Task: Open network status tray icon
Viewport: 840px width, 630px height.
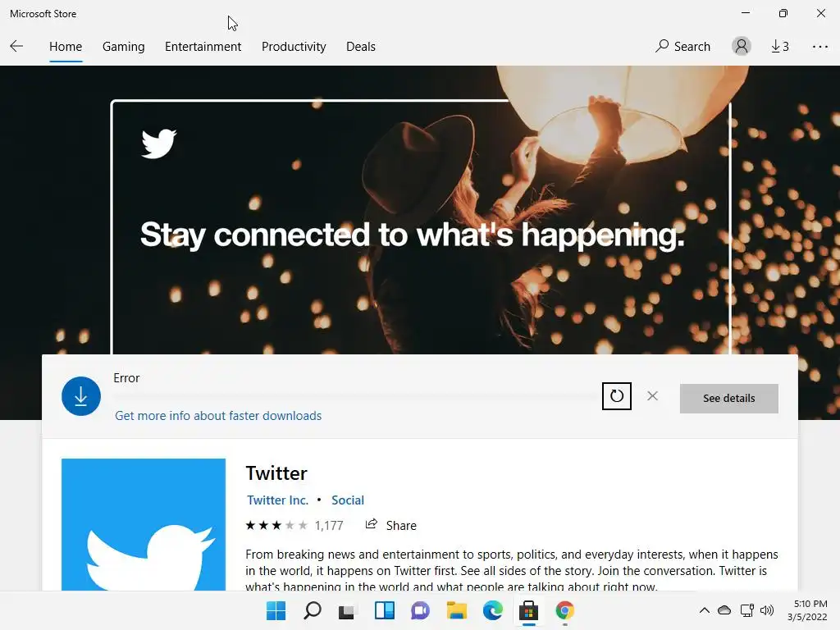Action: click(x=746, y=610)
